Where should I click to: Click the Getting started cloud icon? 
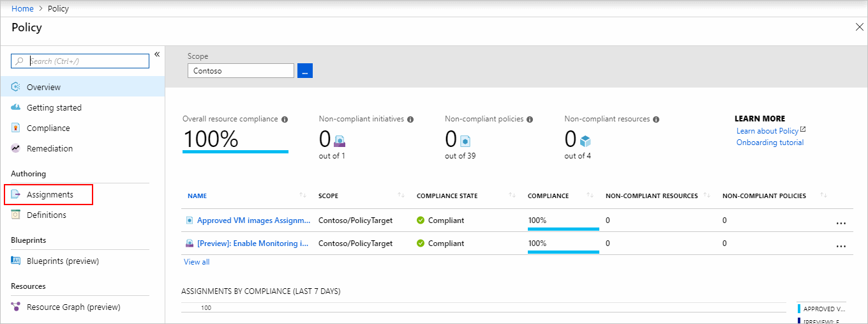tap(16, 107)
